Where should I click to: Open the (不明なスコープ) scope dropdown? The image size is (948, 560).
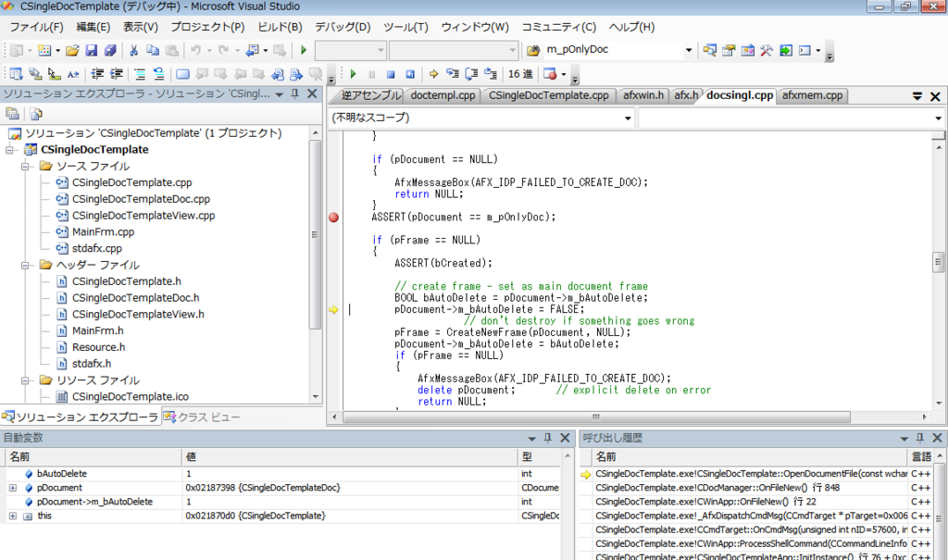(x=628, y=118)
